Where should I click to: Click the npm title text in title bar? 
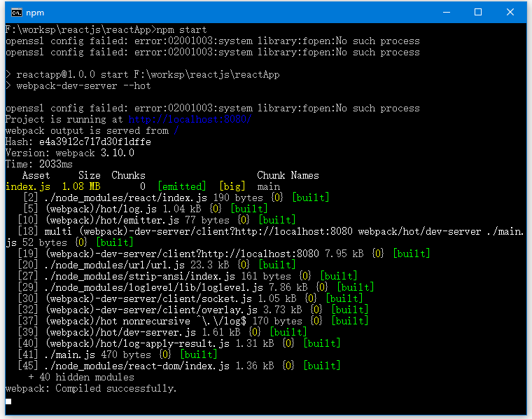pyautogui.click(x=35, y=12)
